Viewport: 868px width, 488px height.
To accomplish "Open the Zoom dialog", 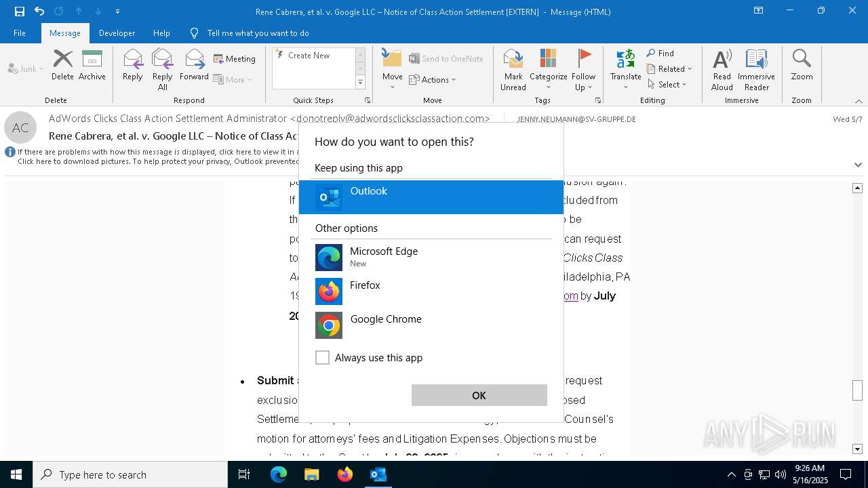I will 802,65.
